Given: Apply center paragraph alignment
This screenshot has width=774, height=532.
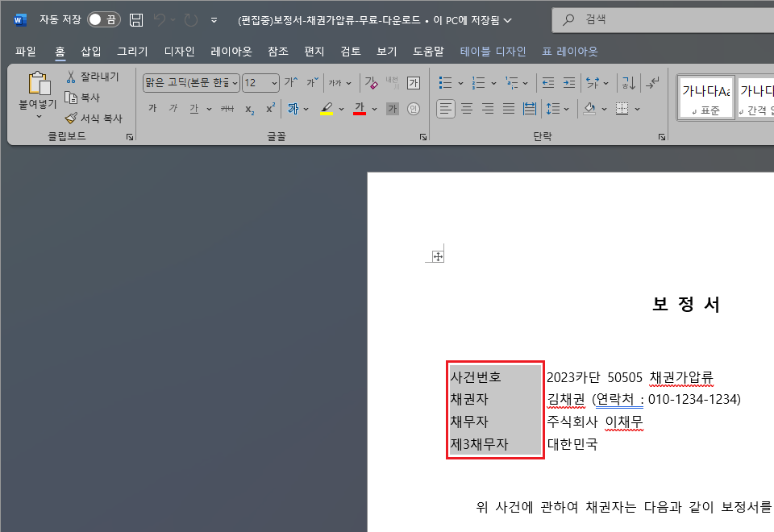Looking at the screenshot, I should (467, 110).
